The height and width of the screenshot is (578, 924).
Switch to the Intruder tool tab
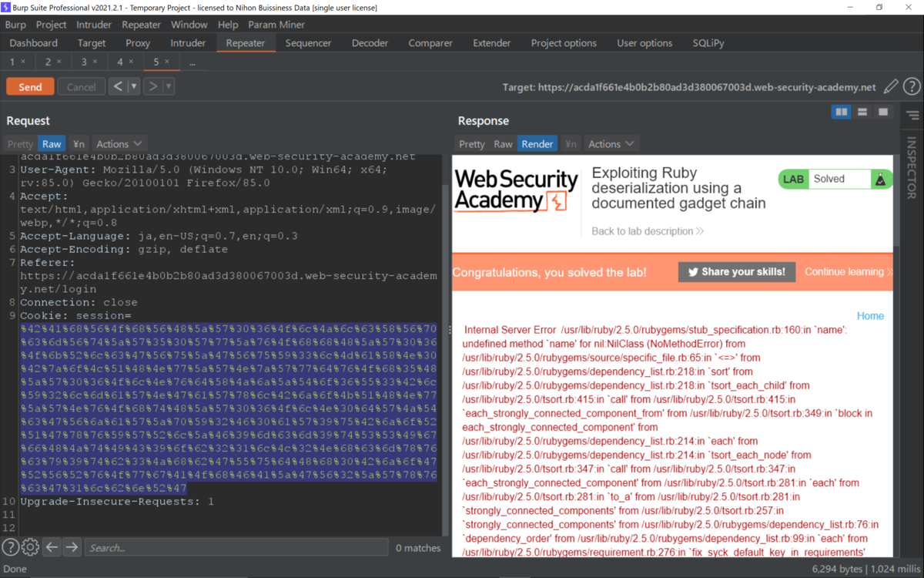pyautogui.click(x=188, y=43)
